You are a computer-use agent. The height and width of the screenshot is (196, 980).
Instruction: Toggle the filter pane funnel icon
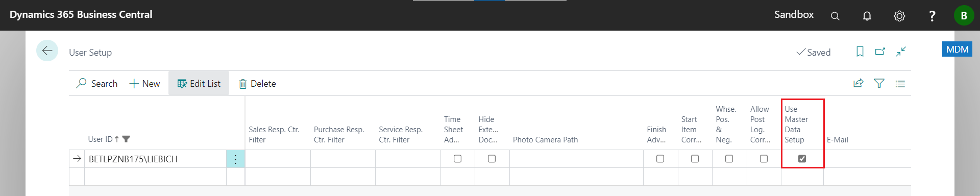pos(879,83)
